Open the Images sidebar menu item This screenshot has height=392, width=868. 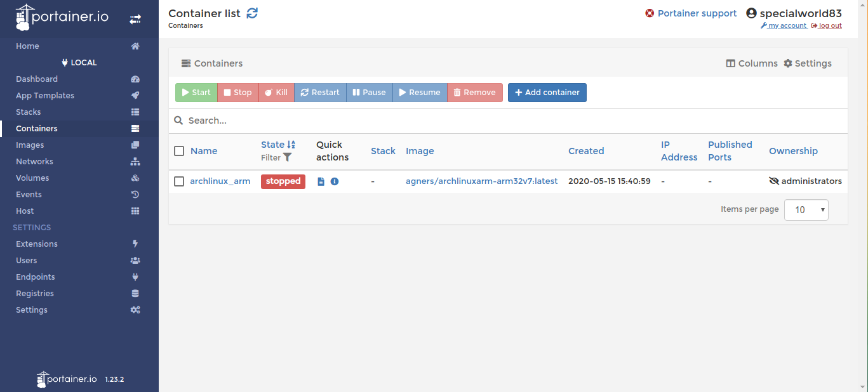[30, 145]
